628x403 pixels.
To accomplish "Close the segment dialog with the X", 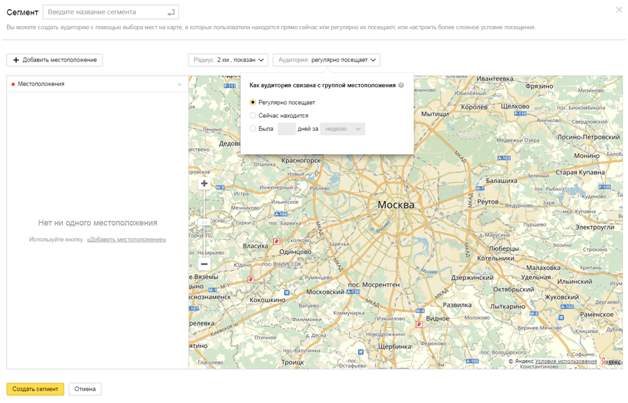I will [619, 10].
